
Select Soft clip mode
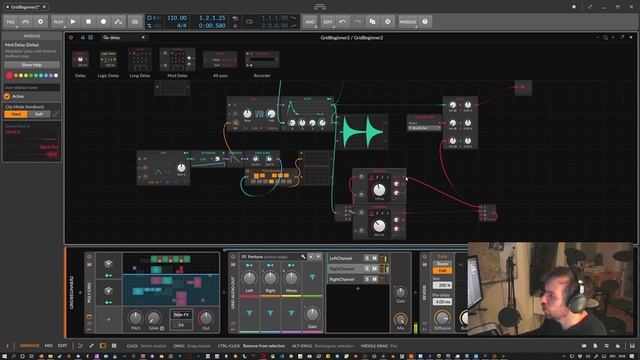click(x=39, y=114)
